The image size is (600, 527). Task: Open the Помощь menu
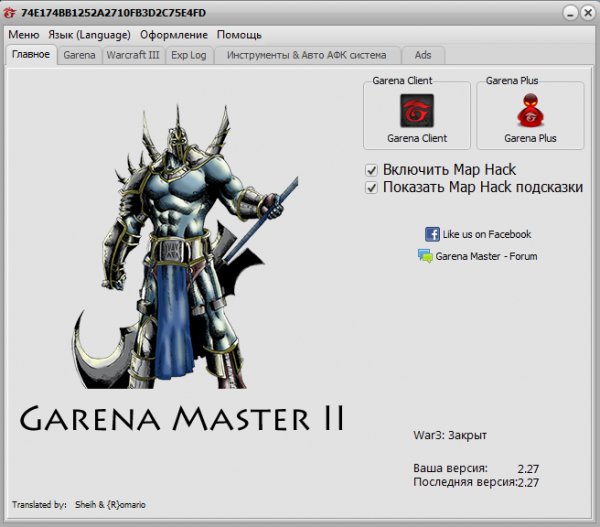coord(239,35)
